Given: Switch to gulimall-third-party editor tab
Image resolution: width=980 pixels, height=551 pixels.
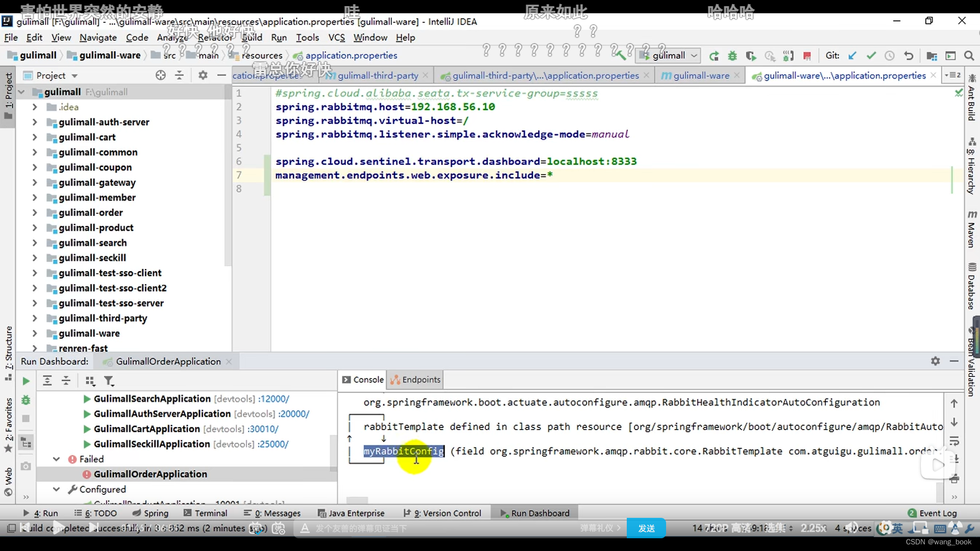Looking at the screenshot, I should 378,76.
